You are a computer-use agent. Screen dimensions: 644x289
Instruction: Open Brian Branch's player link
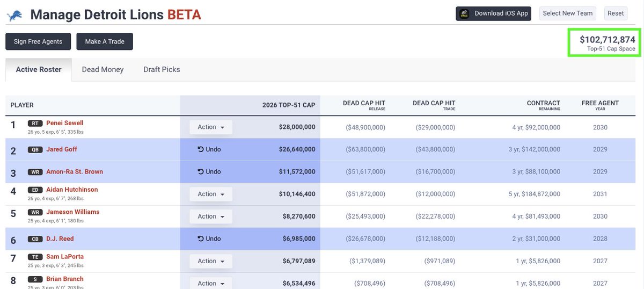point(65,279)
